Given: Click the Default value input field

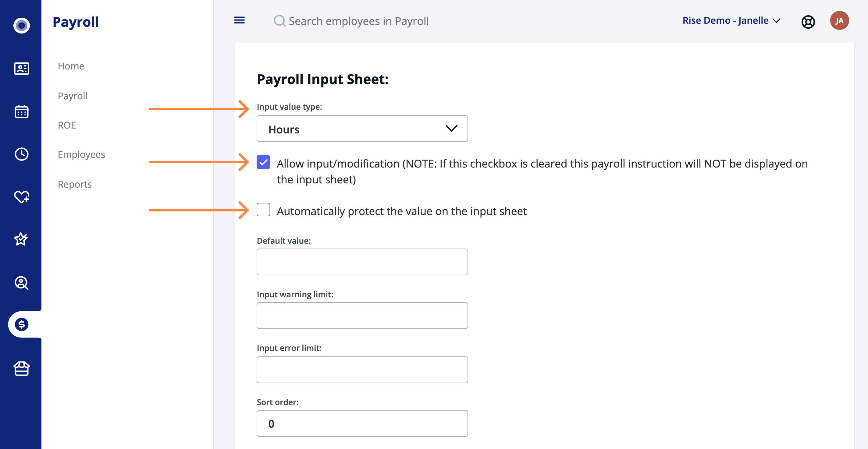Looking at the screenshot, I should click(x=362, y=262).
